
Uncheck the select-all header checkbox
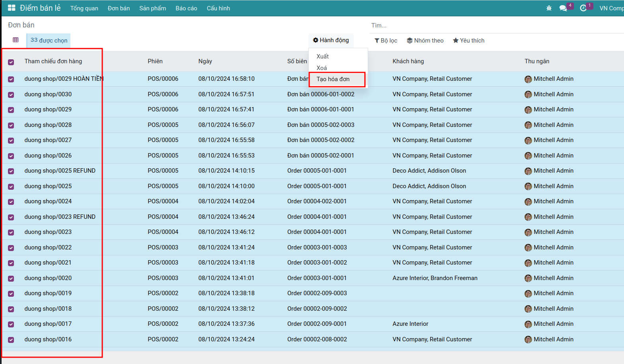coord(11,62)
